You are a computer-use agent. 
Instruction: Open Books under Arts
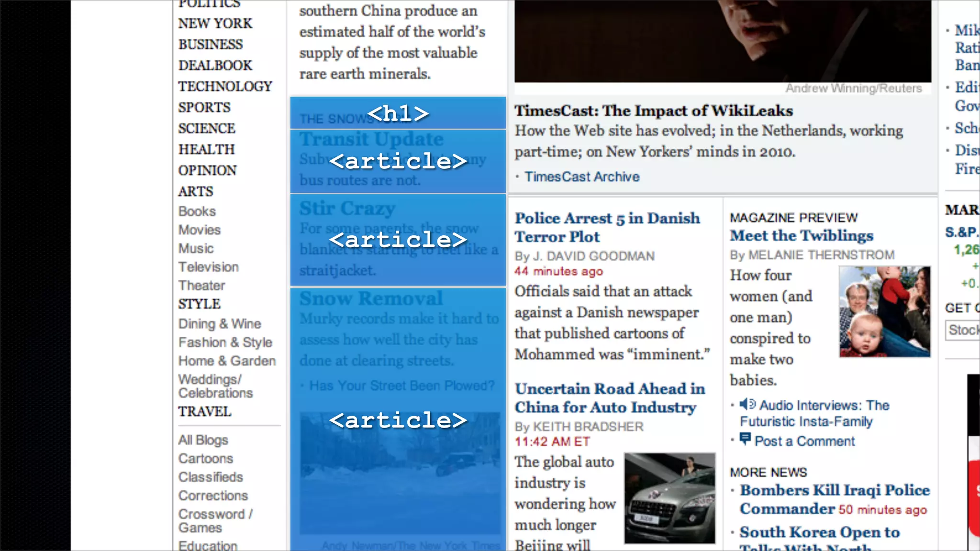(x=197, y=211)
